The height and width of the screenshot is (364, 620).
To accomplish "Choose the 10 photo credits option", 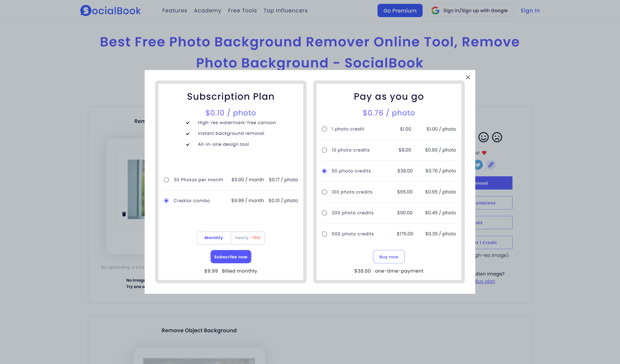I will click(x=324, y=150).
